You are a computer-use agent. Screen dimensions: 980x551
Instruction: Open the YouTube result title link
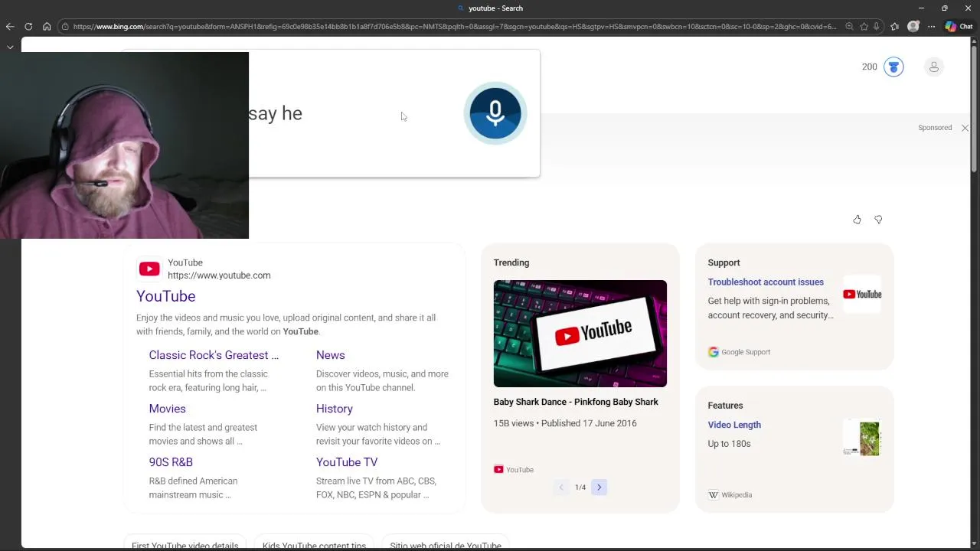tap(166, 296)
